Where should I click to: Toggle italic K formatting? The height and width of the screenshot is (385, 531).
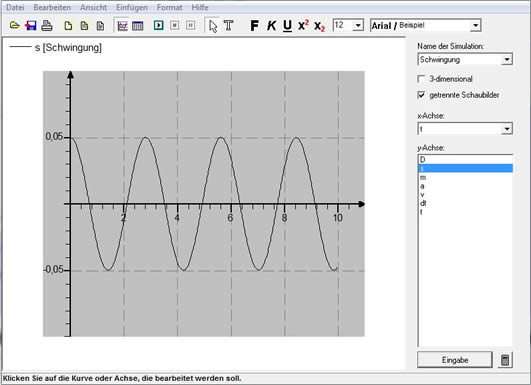(271, 25)
